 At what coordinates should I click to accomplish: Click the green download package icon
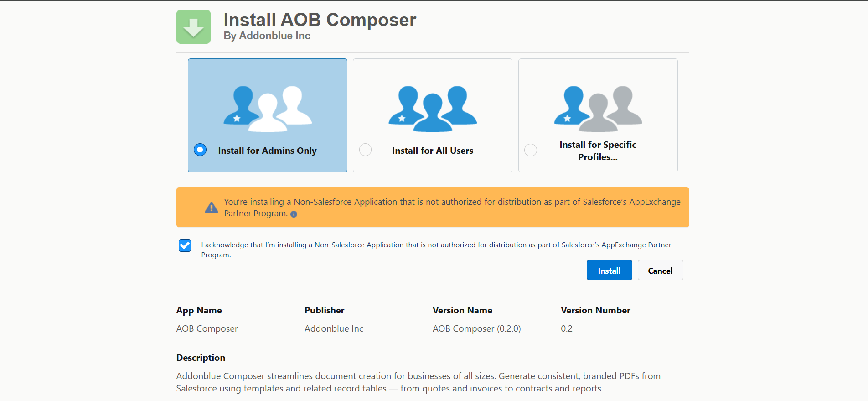(x=193, y=27)
